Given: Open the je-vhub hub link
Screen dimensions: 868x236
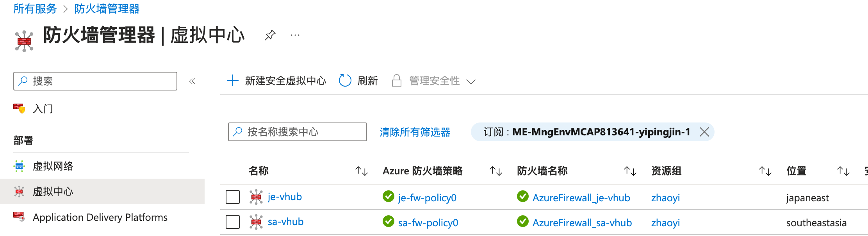Looking at the screenshot, I should pos(285,197).
